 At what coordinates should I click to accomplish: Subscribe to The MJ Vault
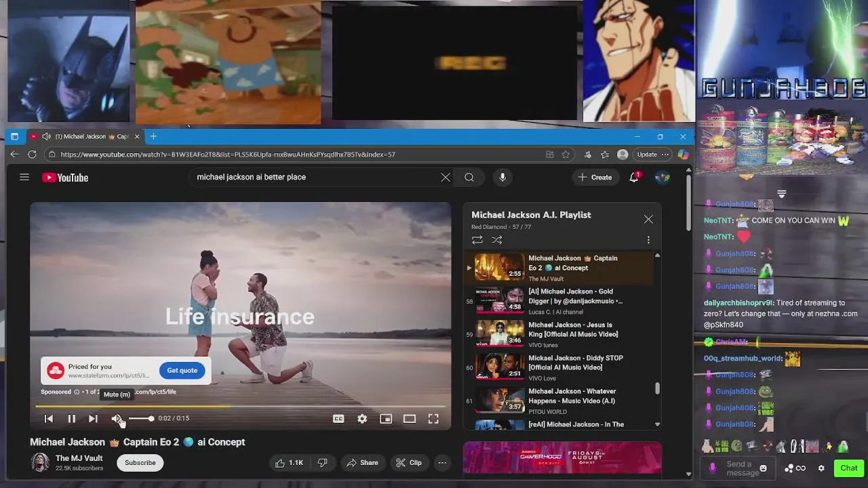[140, 463]
